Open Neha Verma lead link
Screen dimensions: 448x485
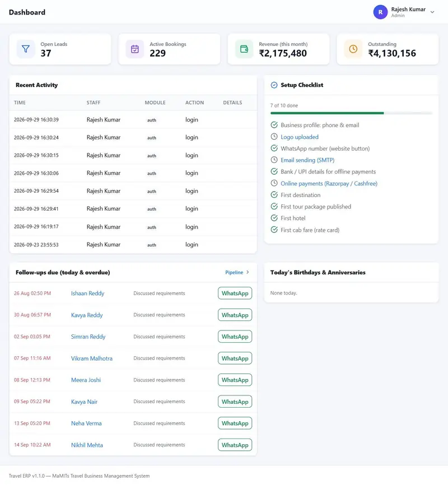(86, 423)
